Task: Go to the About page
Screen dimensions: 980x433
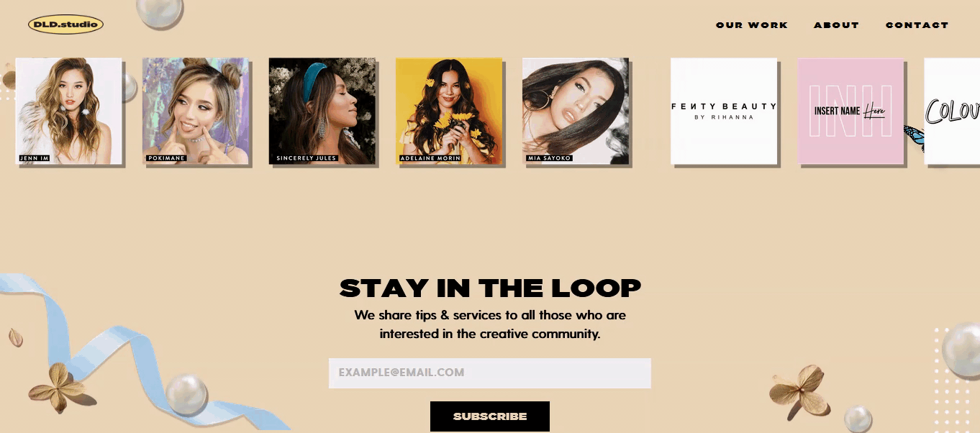Action: point(836,25)
